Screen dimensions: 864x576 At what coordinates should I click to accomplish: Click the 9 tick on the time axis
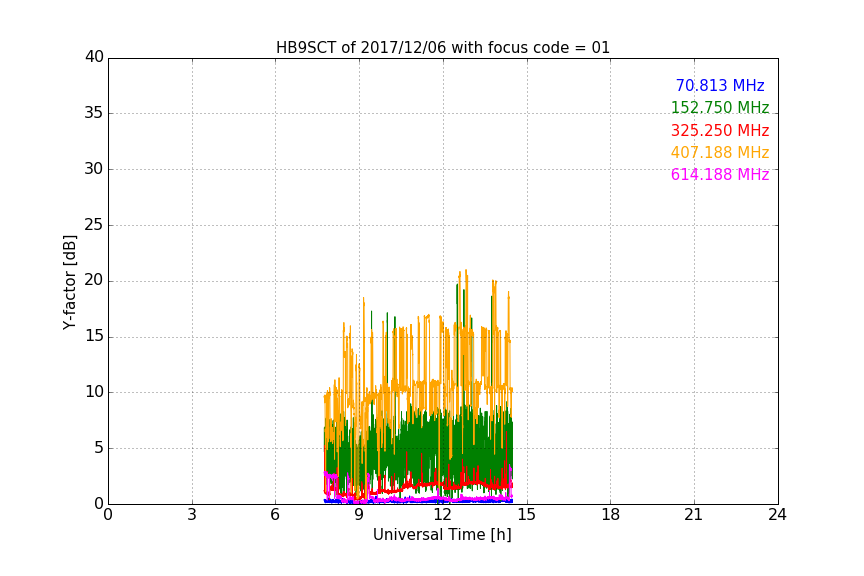(x=359, y=515)
